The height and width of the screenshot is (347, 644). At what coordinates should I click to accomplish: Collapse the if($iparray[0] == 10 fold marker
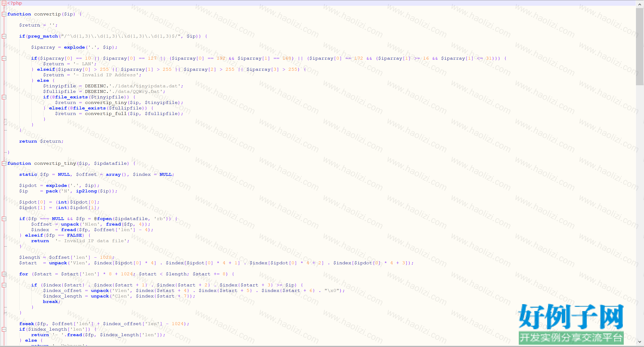pos(4,58)
